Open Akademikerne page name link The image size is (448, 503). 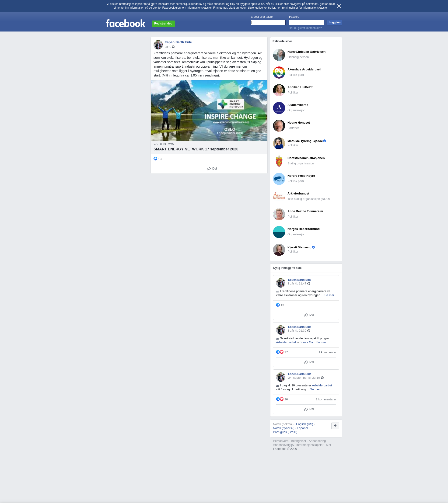(x=297, y=105)
